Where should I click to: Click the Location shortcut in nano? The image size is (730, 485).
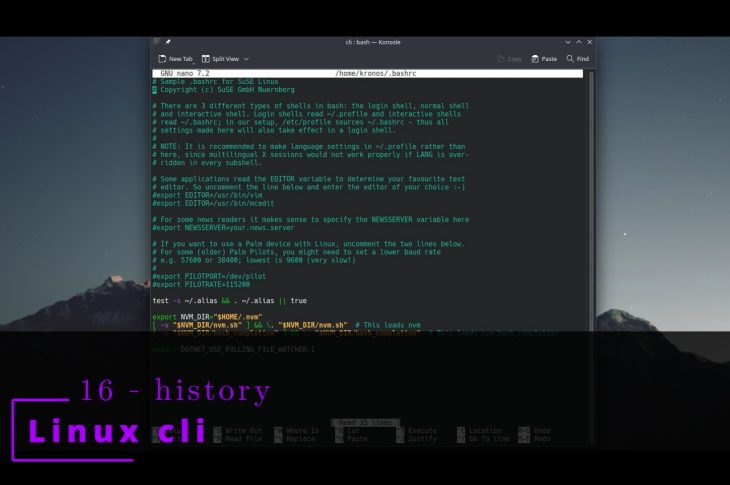tap(485, 430)
